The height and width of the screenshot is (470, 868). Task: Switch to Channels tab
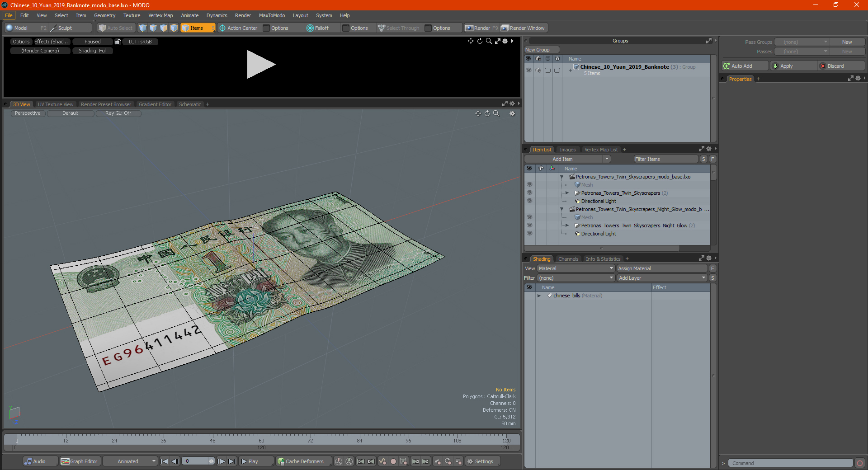[x=568, y=259]
